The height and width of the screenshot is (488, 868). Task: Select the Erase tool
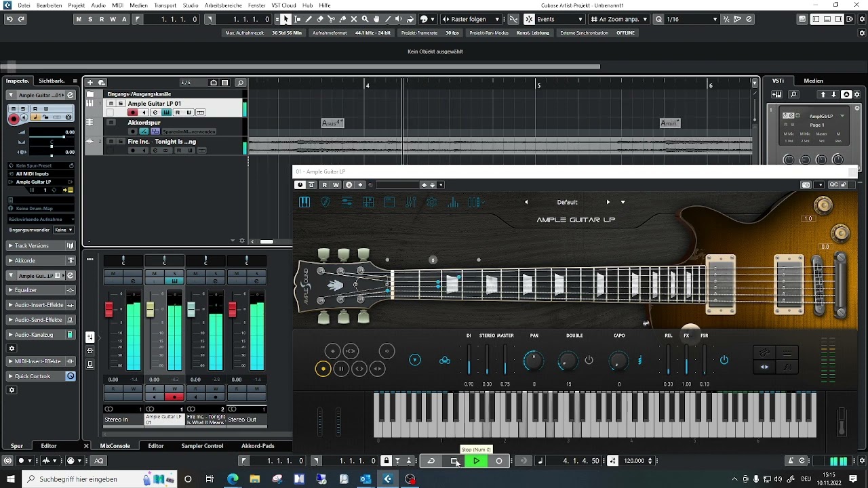point(320,19)
